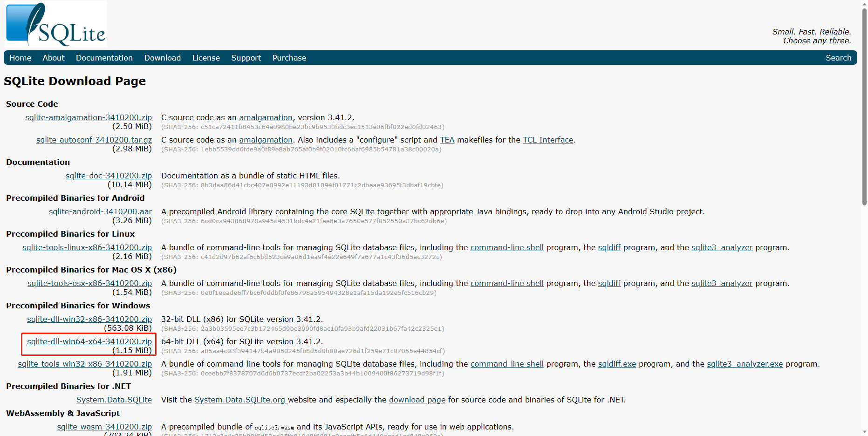This screenshot has width=868, height=436.
Task: Download sqlite-tools-linux-x86-3410200.zip
Action: (87, 247)
